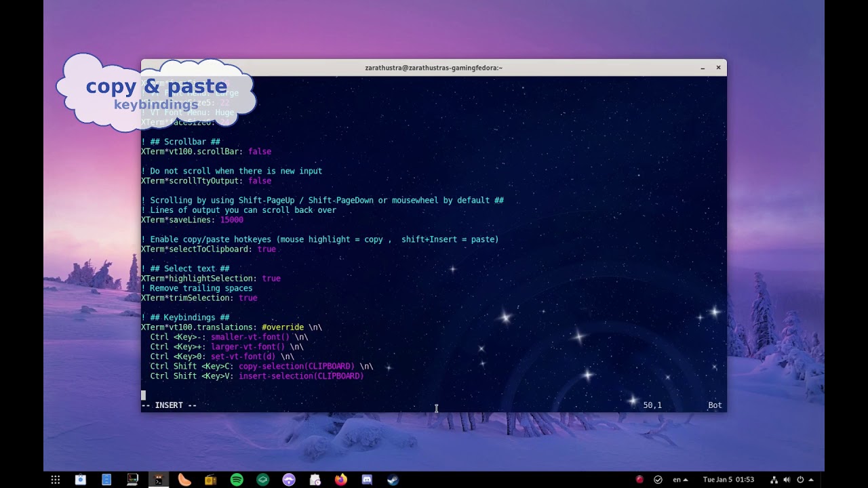Open Spotify from the taskbar
This screenshot has width=868, height=488.
pos(237,480)
